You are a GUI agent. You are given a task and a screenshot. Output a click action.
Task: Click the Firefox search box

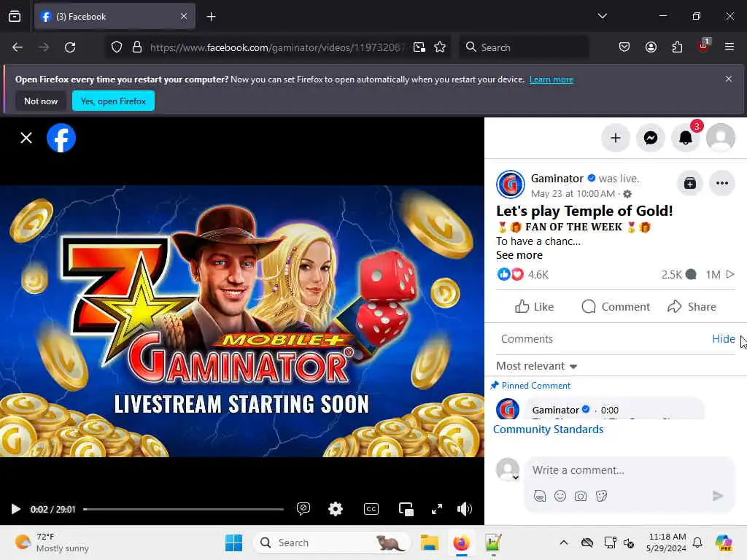coord(524,47)
